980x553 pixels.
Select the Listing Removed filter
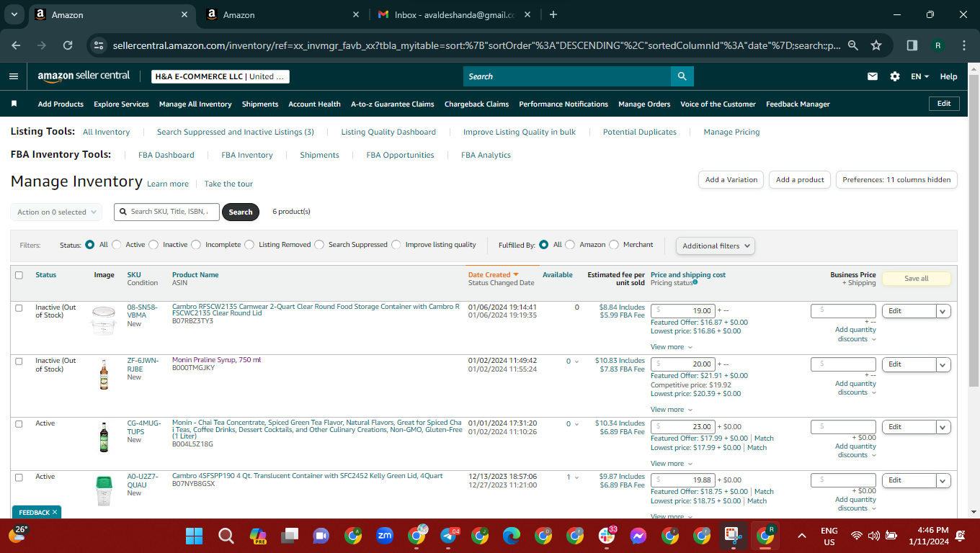pyautogui.click(x=249, y=245)
